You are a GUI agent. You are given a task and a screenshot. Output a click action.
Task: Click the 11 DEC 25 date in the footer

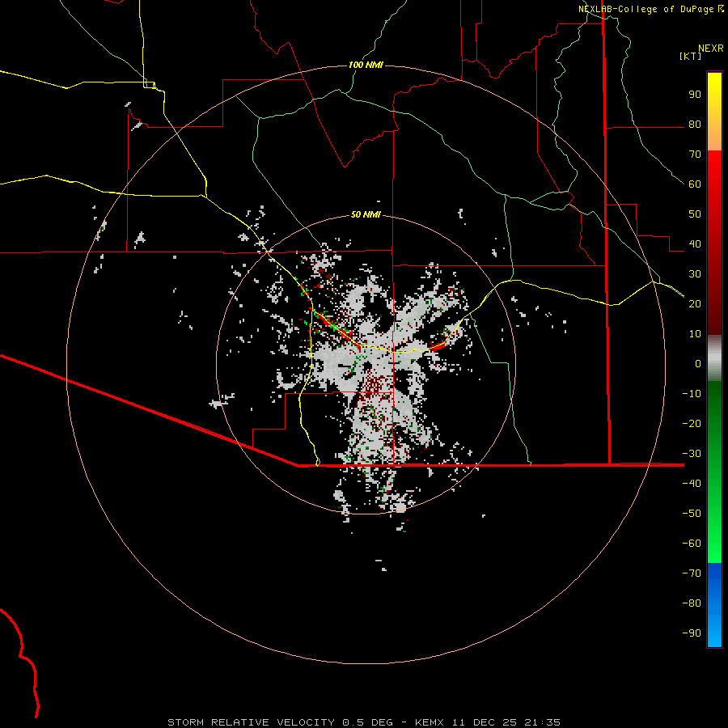(484, 722)
